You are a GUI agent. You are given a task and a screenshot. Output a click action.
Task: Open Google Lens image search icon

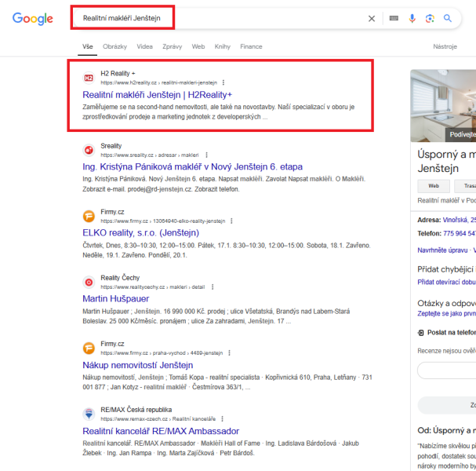(x=430, y=19)
